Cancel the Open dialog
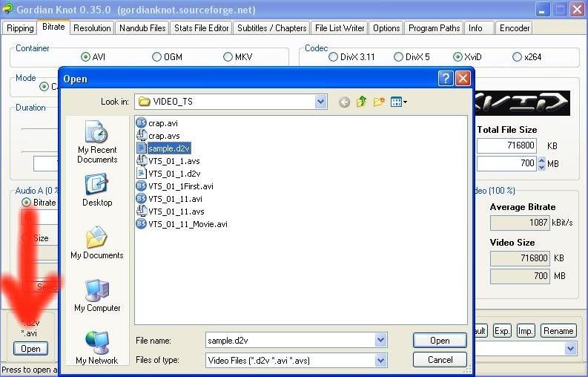Image resolution: width=588 pixels, height=377 pixels. [x=440, y=360]
